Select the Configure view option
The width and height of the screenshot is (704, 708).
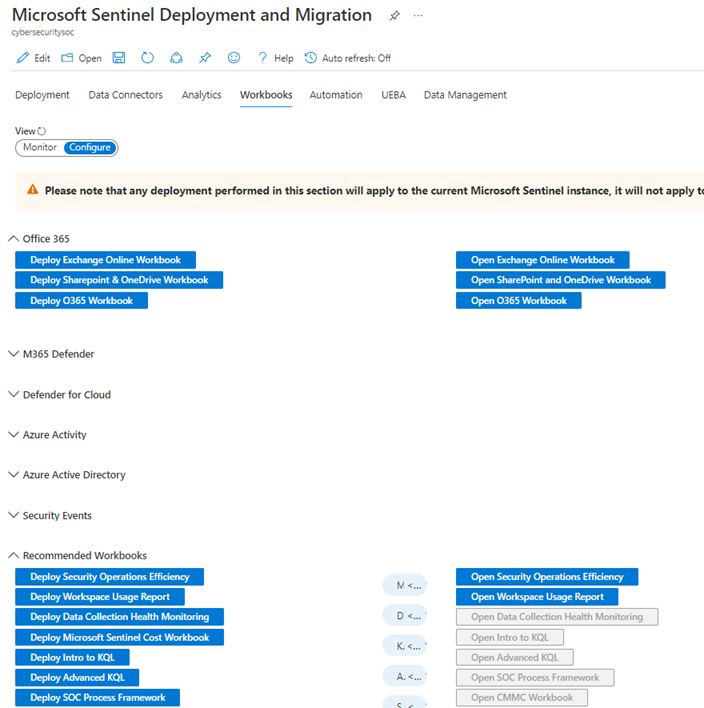tap(90, 148)
